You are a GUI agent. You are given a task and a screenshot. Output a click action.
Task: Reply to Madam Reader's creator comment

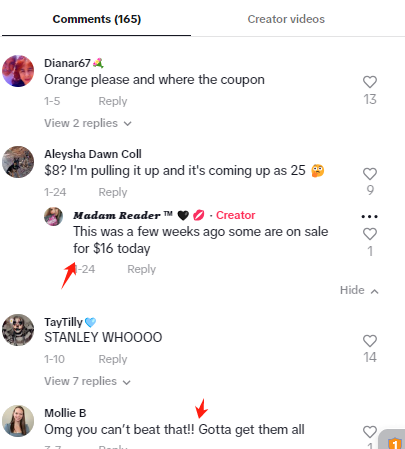pyautogui.click(x=141, y=269)
